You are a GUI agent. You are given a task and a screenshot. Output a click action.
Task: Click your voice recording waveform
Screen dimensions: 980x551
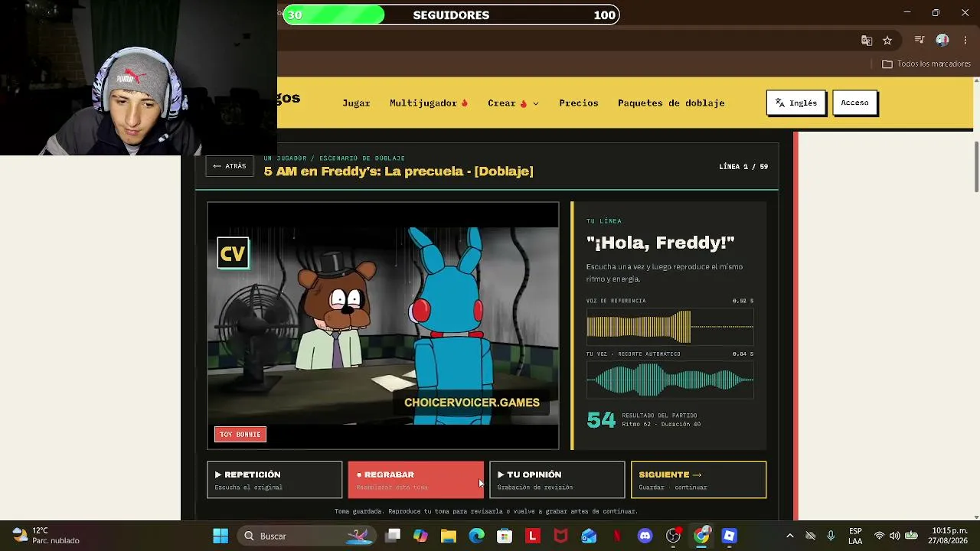670,380
